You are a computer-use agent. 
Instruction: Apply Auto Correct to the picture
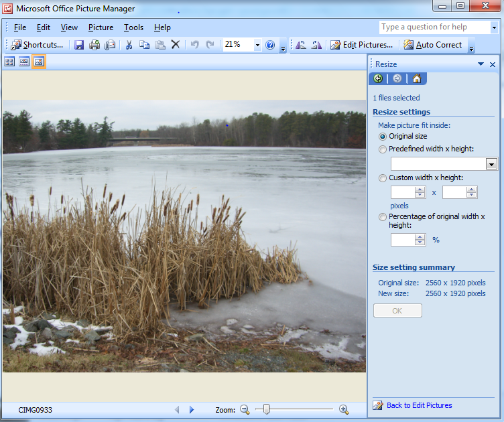tap(433, 45)
